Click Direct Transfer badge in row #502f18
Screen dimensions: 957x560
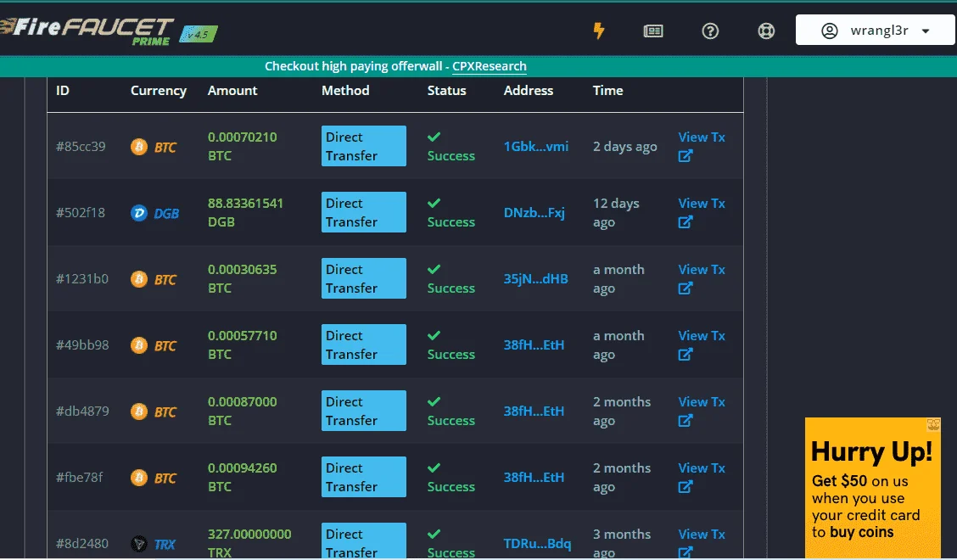[x=364, y=212]
